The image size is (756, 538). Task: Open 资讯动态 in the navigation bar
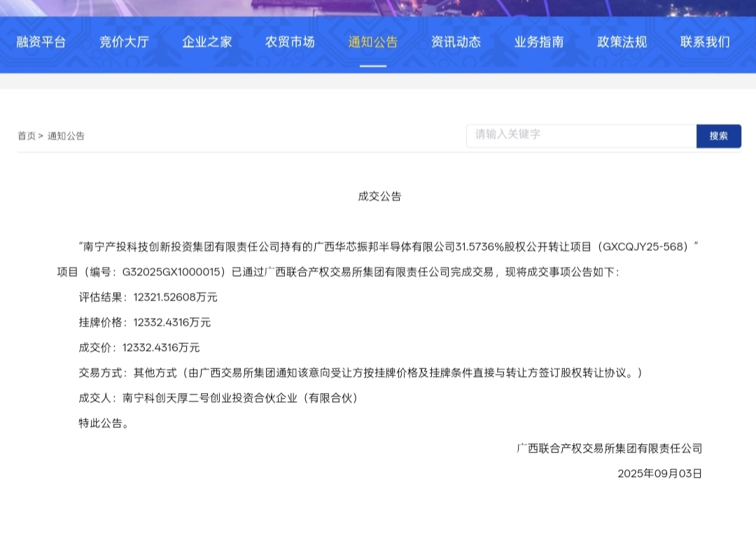(x=456, y=43)
